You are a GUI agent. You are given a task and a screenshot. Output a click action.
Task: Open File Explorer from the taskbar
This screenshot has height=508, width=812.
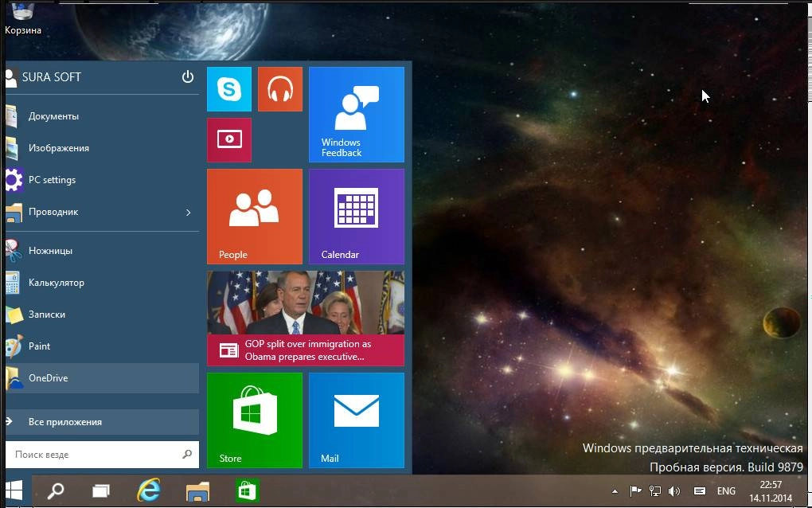(197, 490)
